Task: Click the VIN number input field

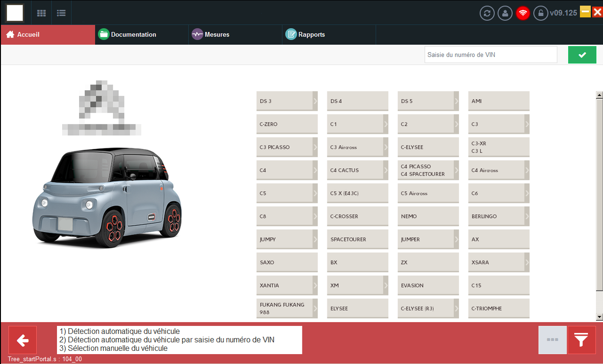Action: point(491,55)
